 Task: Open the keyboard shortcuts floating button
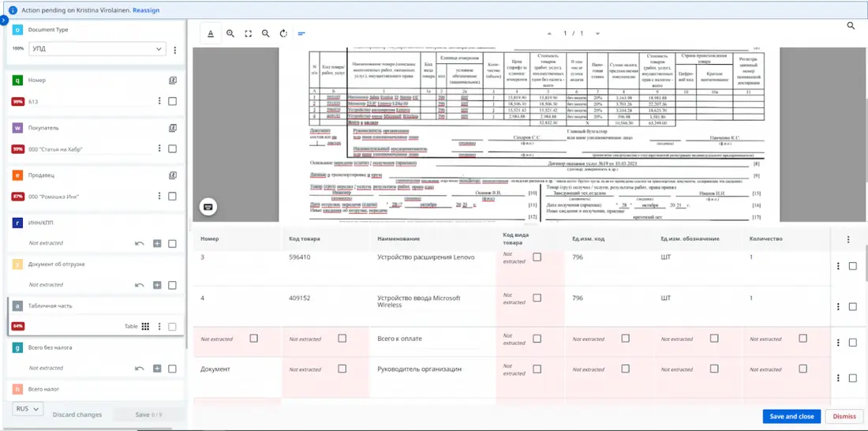[x=208, y=207]
